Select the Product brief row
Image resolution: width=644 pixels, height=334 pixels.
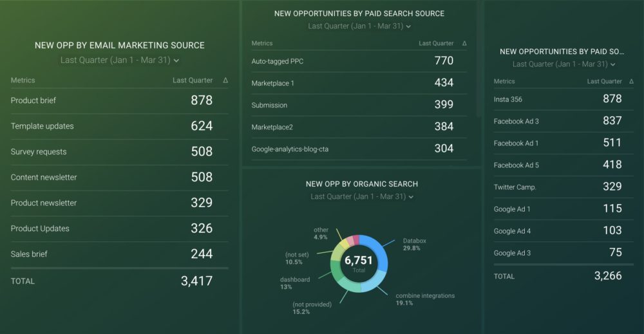pos(119,100)
